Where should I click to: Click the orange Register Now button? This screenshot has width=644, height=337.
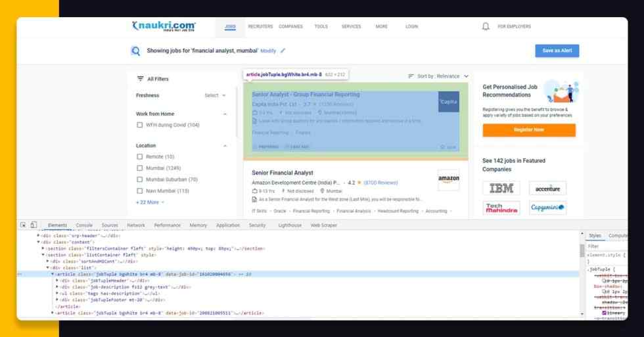(x=529, y=130)
